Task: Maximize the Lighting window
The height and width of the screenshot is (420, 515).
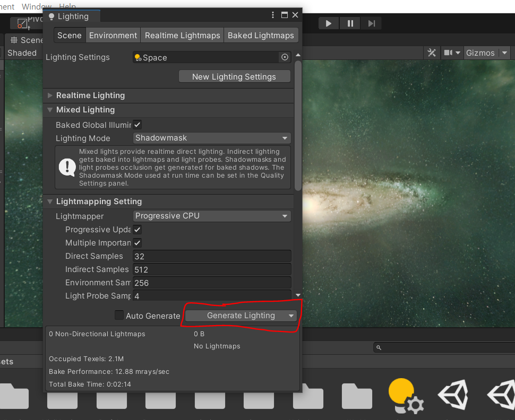Action: tap(285, 15)
